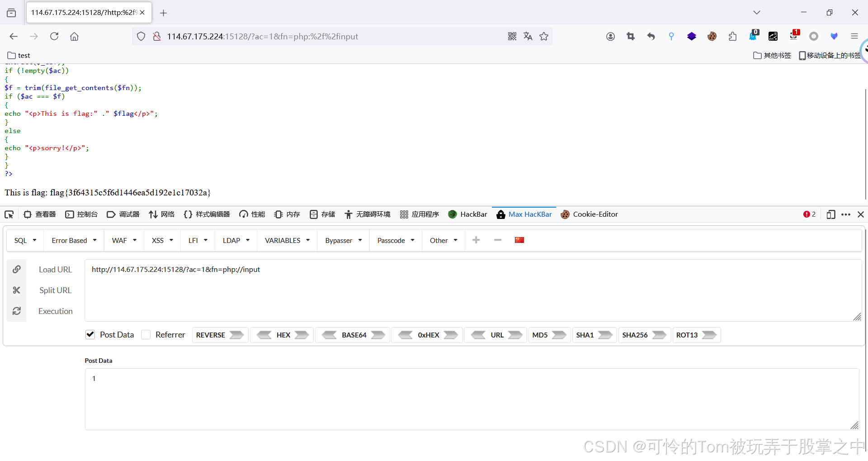
Task: Click the Split URL scissors icon
Action: 17,290
